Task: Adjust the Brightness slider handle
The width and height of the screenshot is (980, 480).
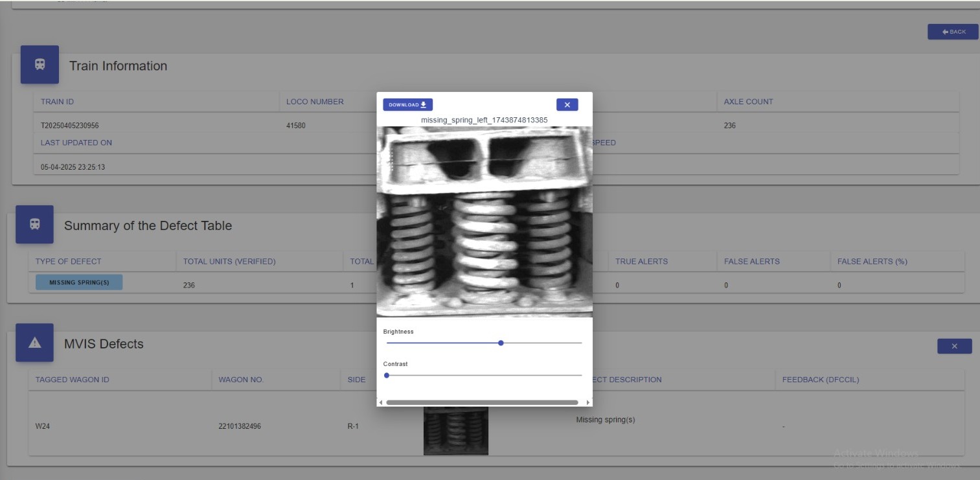Action: (x=501, y=343)
